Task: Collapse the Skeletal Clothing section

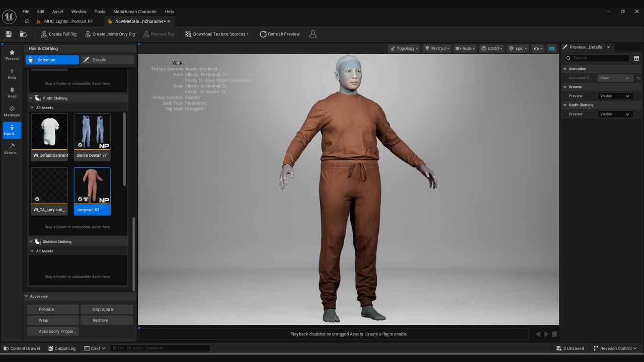Action: click(x=31, y=241)
